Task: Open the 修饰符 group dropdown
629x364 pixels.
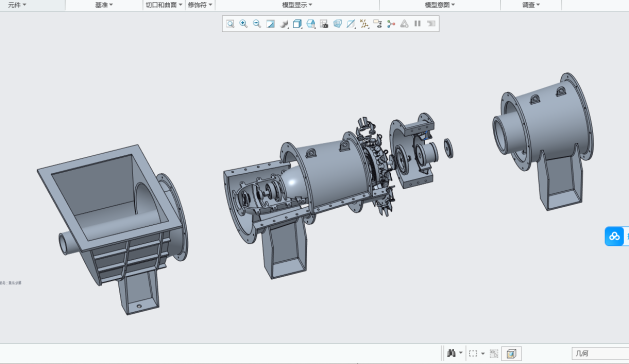Action: (x=200, y=5)
